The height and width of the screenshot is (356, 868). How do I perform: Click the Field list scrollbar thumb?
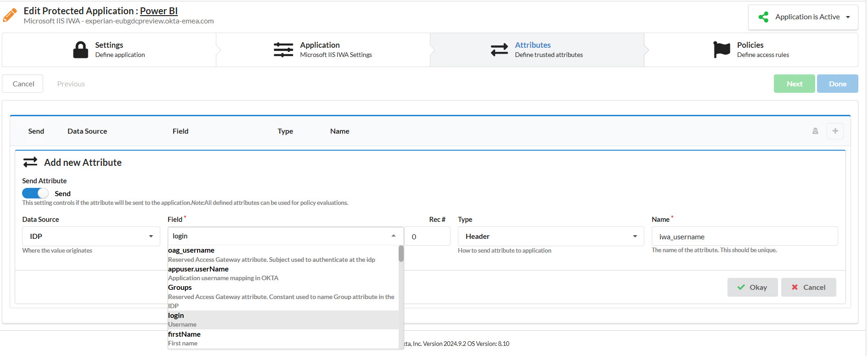click(401, 254)
